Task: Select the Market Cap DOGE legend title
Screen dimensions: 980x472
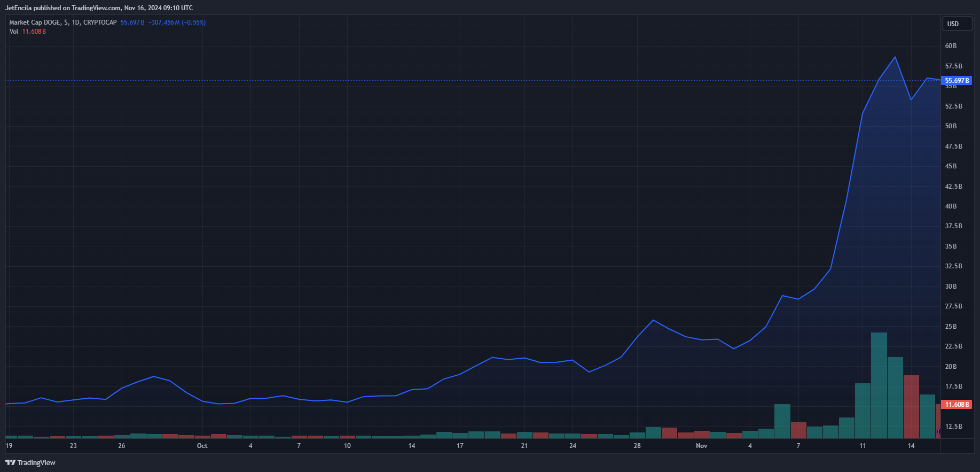Action: pos(62,22)
